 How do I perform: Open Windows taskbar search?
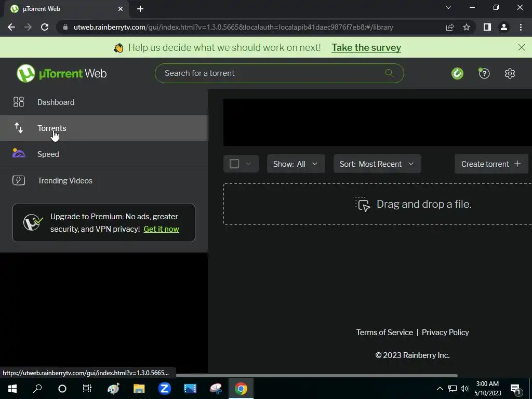click(x=37, y=389)
